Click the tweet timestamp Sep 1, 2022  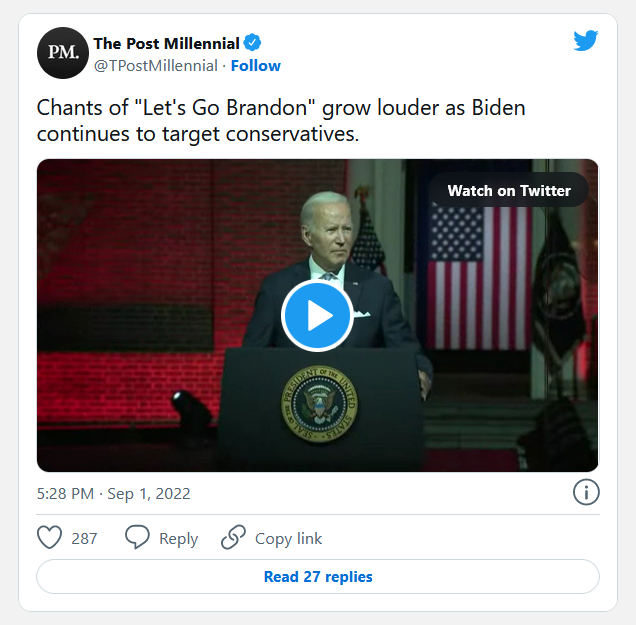click(x=113, y=494)
